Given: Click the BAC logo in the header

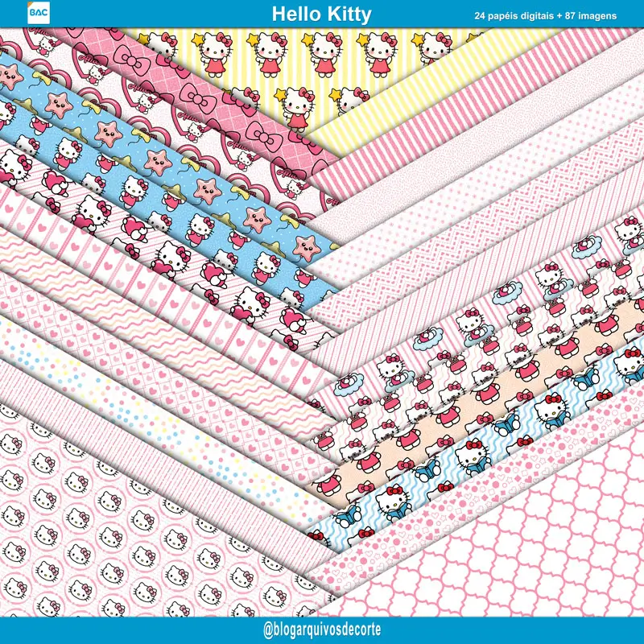Looking at the screenshot, I should (37, 14).
